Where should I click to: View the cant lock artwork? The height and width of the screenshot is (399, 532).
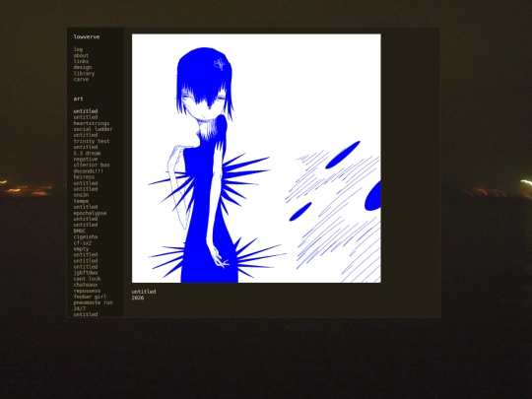(x=88, y=279)
